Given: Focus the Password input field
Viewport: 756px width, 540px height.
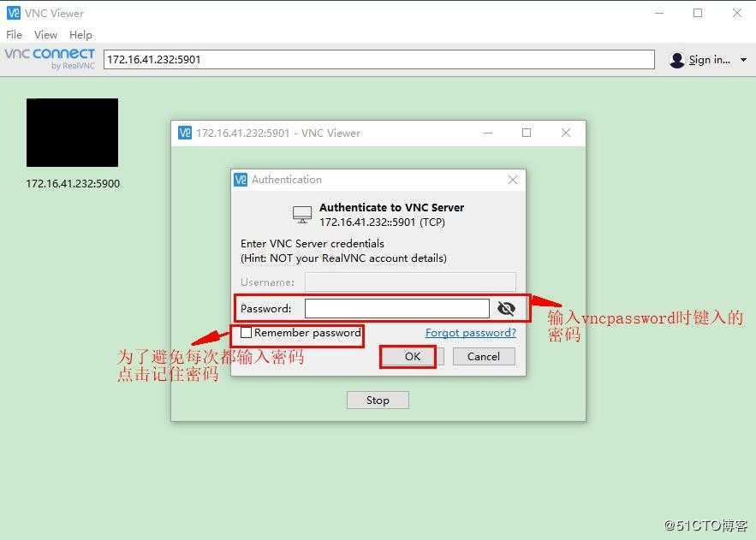Looking at the screenshot, I should (x=396, y=308).
